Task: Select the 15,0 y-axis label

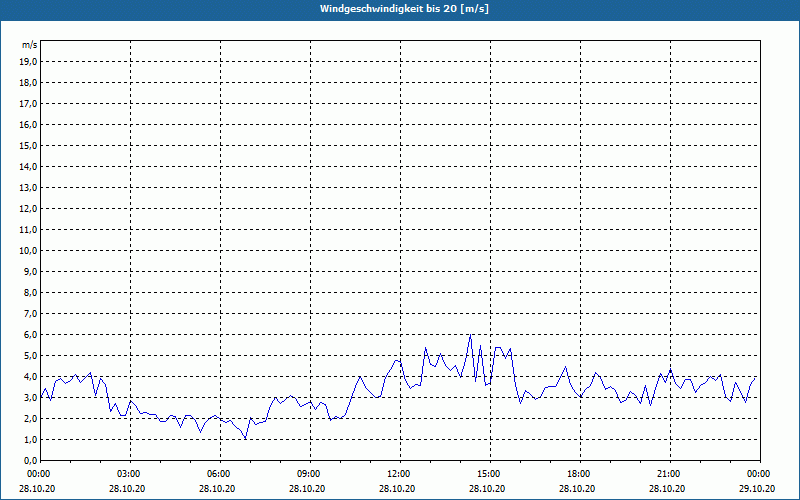Action: coord(29,145)
